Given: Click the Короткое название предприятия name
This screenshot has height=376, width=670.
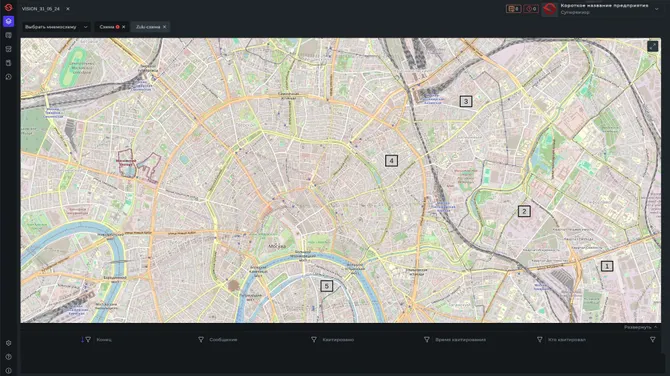Looking at the screenshot, I should point(604,6).
